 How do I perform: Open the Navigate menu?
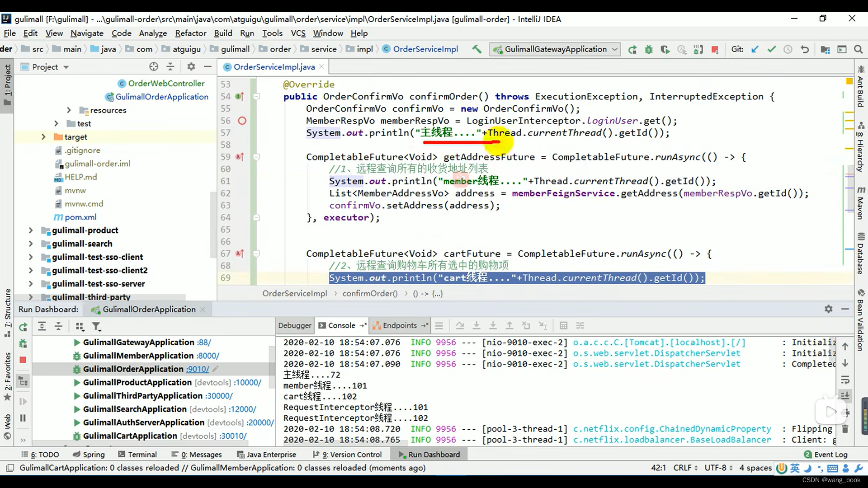(x=87, y=33)
